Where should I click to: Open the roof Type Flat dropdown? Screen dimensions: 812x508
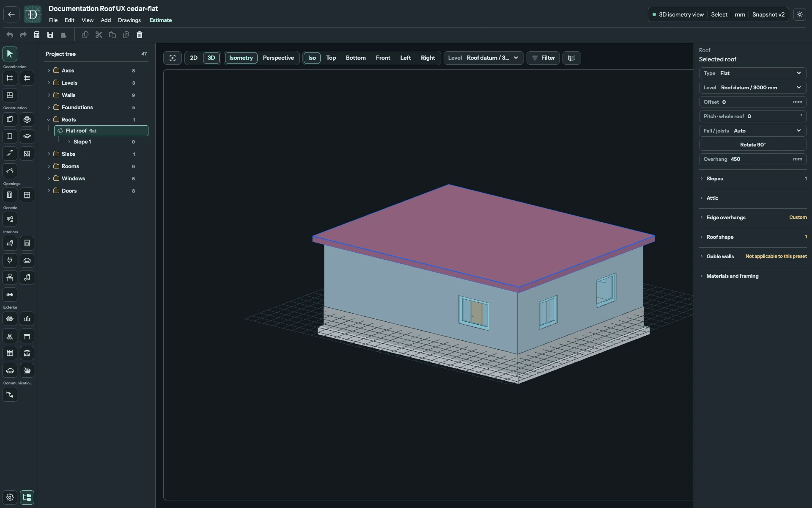753,73
